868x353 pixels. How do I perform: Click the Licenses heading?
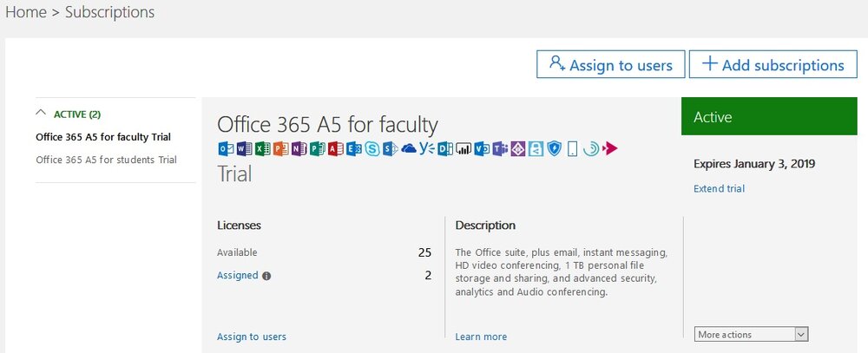tap(240, 226)
